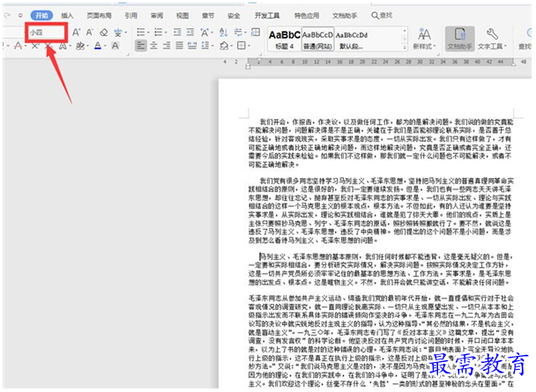Click the redo arrow in quick access
This screenshot has width=536, height=392.
point(7,15)
